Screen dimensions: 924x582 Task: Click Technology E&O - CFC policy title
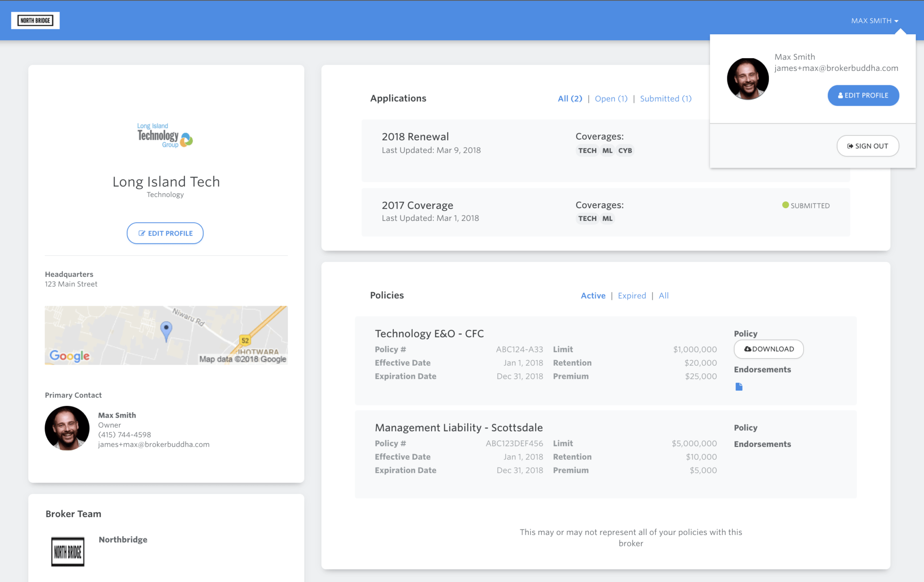429,334
